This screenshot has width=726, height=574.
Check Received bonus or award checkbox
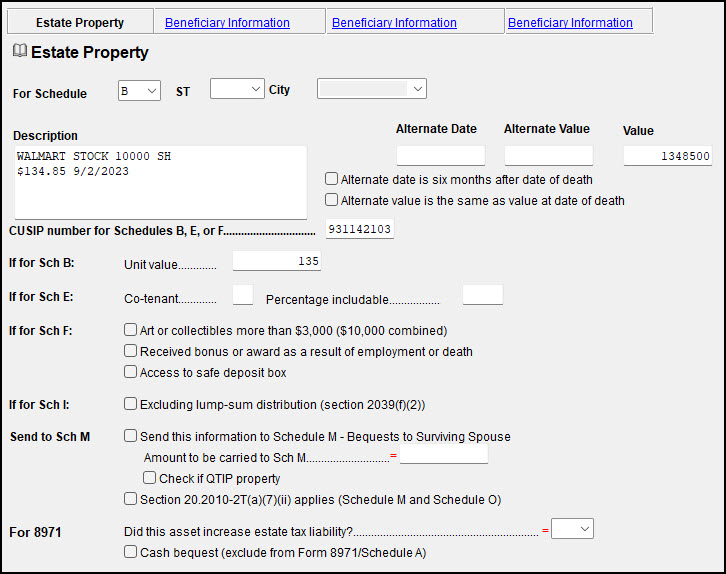(x=131, y=350)
